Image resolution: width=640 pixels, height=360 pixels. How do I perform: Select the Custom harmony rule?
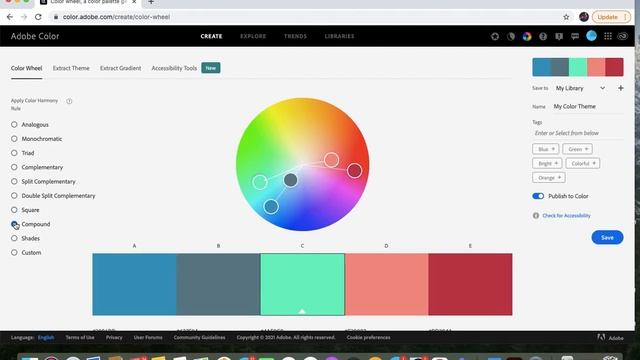point(14,253)
